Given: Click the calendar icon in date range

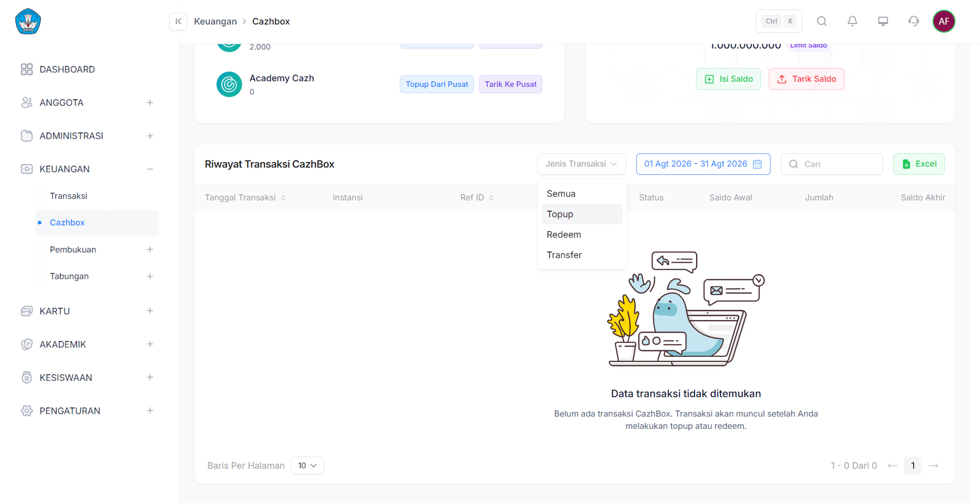Looking at the screenshot, I should [757, 164].
